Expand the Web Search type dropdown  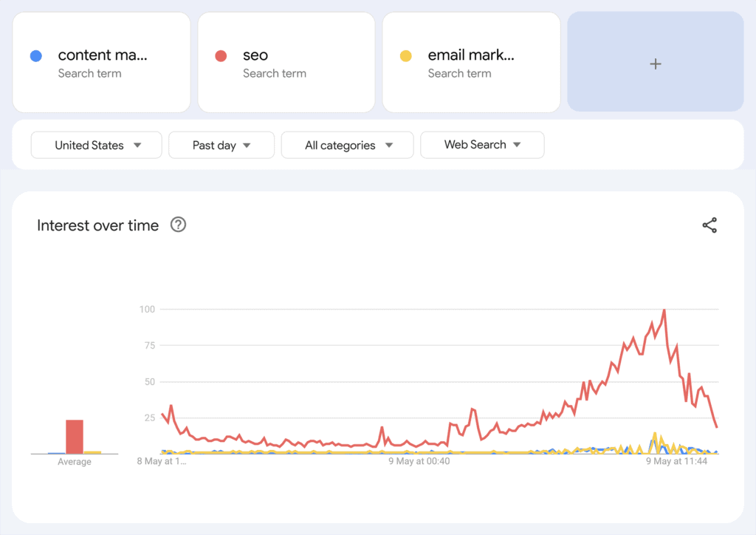click(x=482, y=145)
